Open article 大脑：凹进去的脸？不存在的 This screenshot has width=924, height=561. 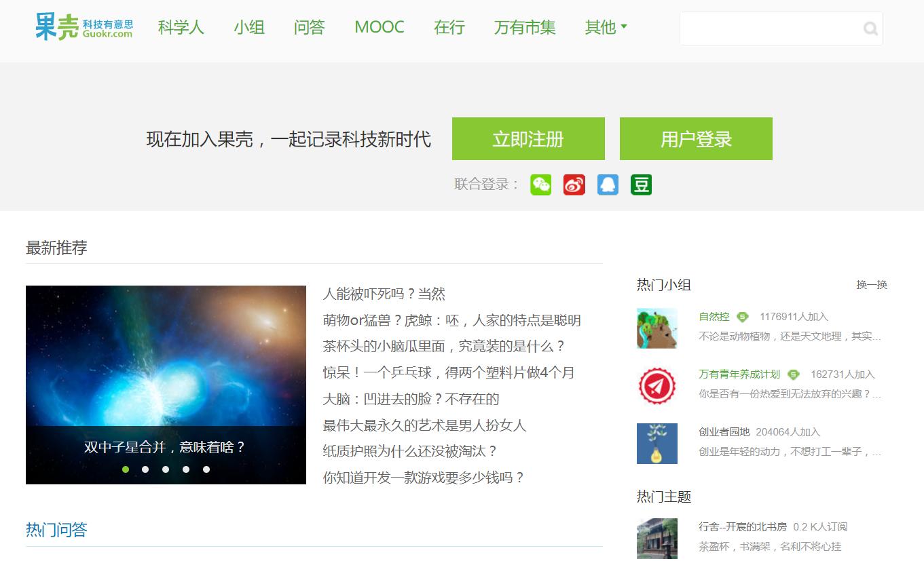[411, 399]
